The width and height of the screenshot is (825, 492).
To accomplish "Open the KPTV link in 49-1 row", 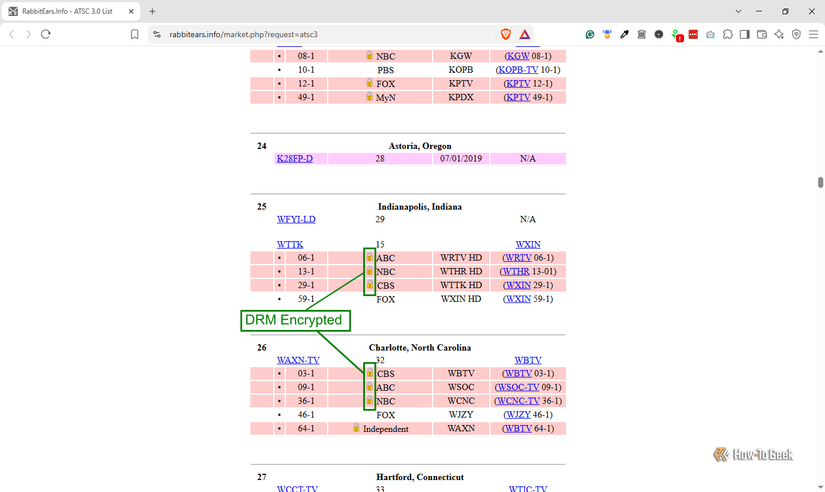I will (x=518, y=97).
